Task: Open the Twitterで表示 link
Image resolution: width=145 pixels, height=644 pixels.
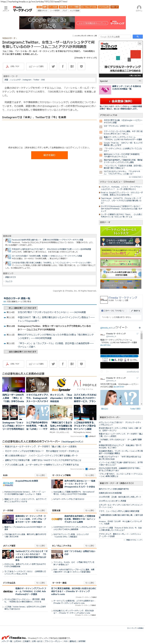Action: (135, 409)
